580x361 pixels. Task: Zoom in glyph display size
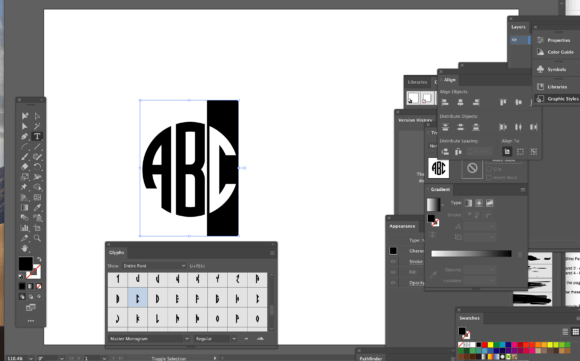pos(260,339)
